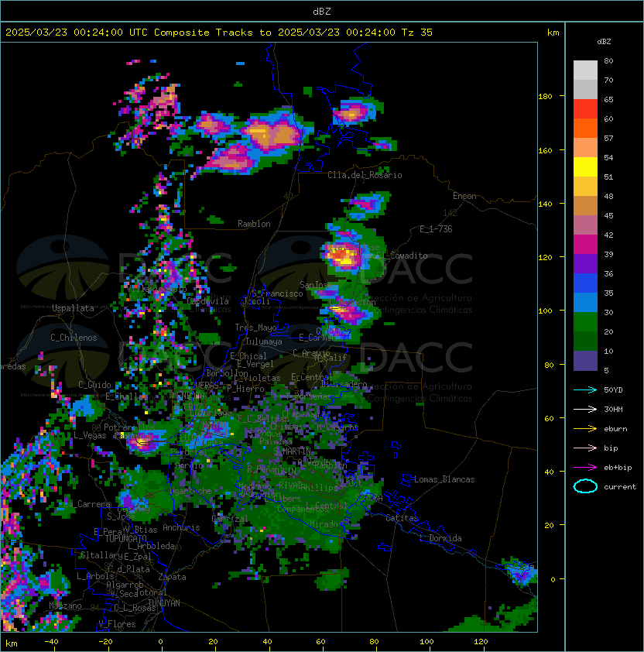Click the 'Cila.del_Rosario' map label
644x652 pixels.
[365, 175]
